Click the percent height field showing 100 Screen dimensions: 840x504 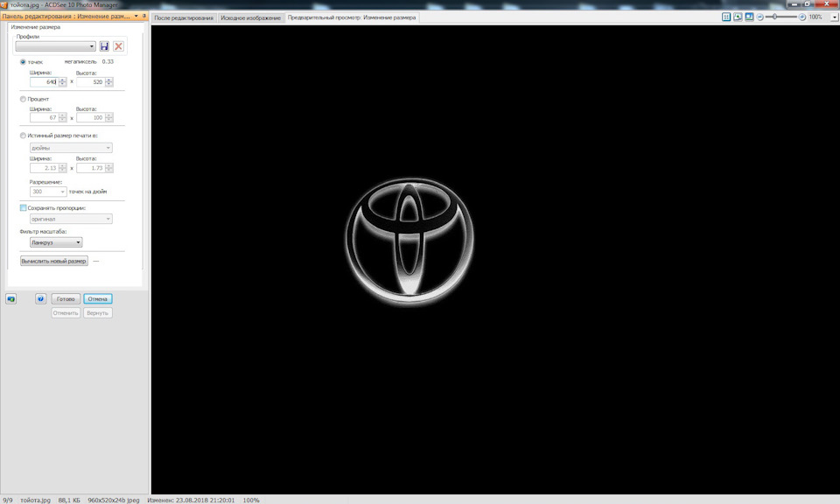point(90,118)
